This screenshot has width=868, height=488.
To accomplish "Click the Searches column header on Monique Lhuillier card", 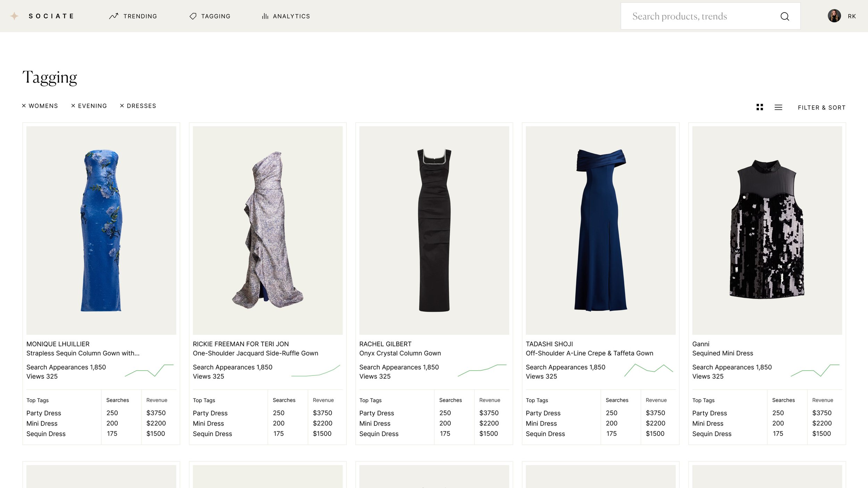I will click(117, 400).
